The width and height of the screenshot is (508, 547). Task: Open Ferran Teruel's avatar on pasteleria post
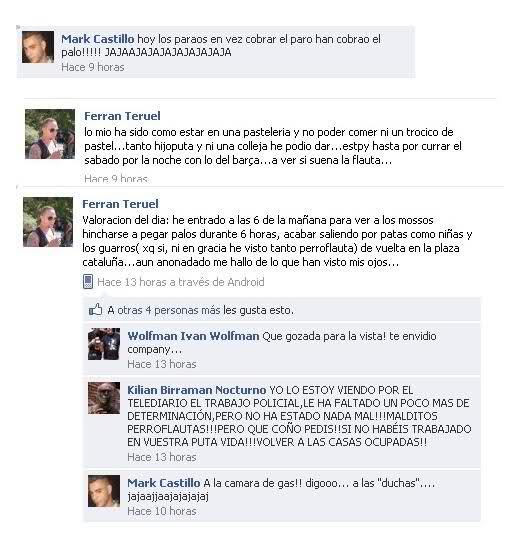coord(50,134)
